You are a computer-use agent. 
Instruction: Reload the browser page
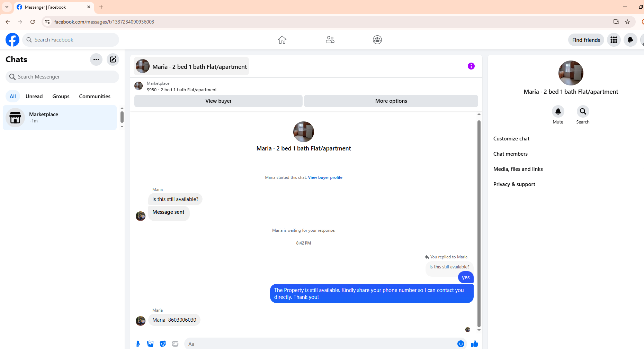(x=33, y=22)
